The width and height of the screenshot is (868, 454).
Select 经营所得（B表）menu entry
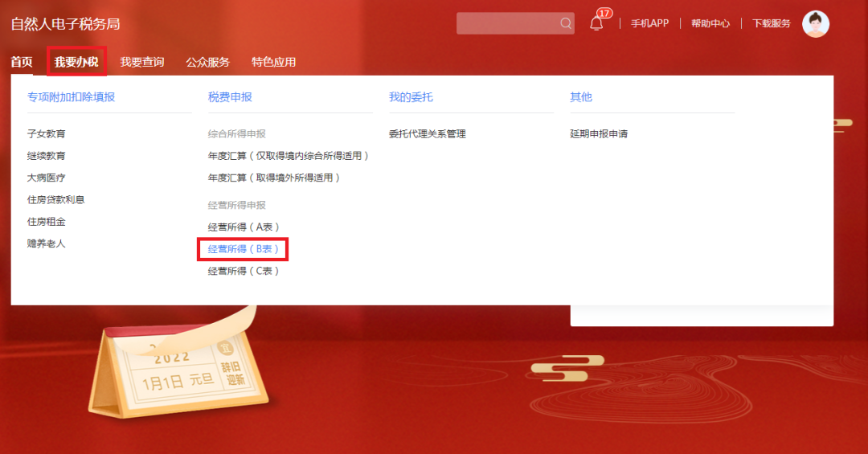[243, 249]
